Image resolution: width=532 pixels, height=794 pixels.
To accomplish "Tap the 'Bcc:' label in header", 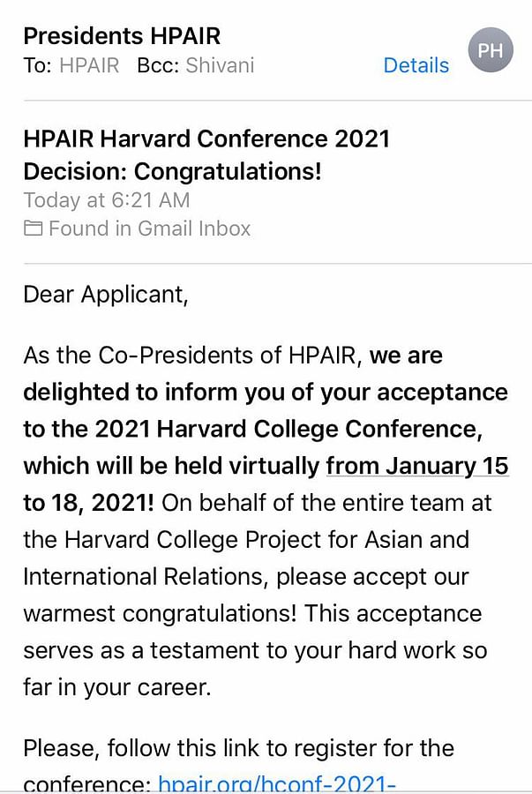I will click(x=158, y=65).
